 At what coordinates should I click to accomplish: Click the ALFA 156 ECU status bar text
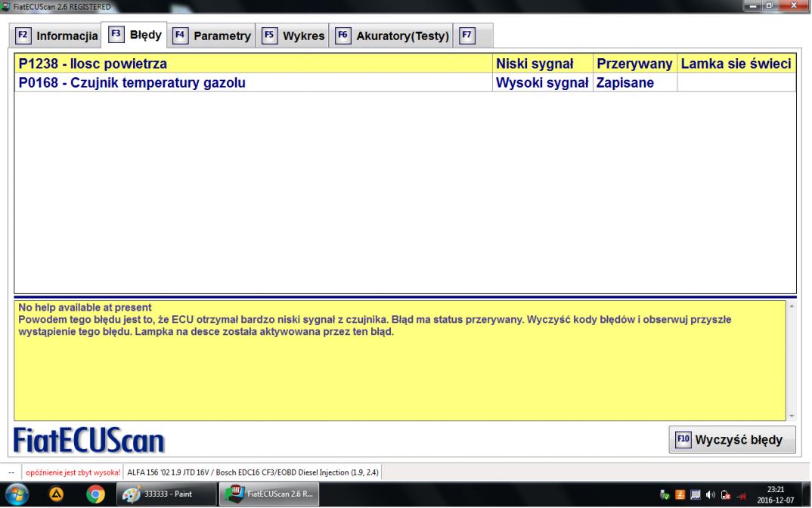(253, 472)
